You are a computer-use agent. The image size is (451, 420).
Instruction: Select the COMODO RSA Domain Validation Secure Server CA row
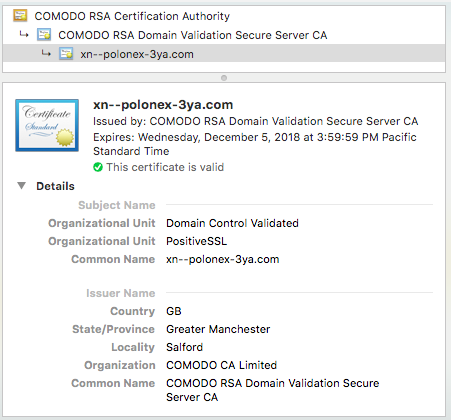tap(224, 35)
